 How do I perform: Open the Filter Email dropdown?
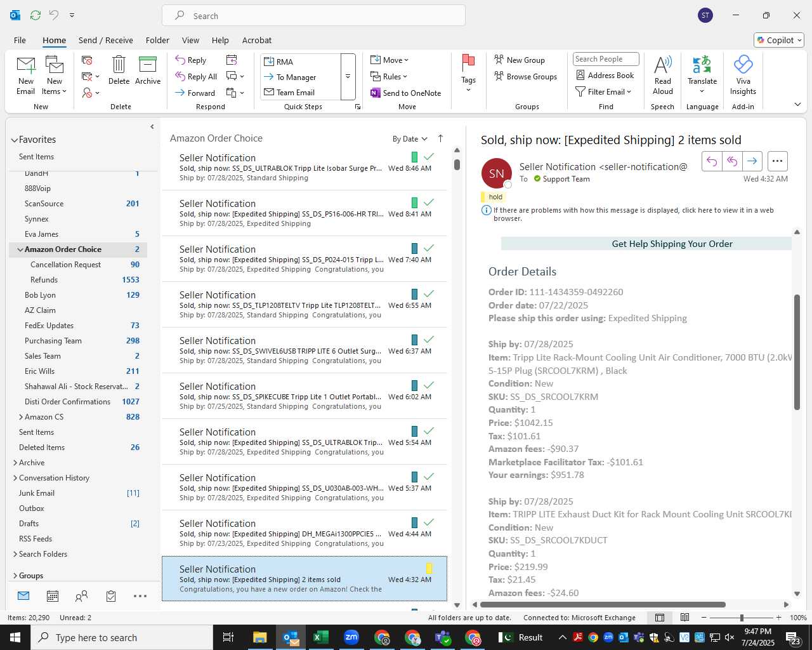coord(603,91)
